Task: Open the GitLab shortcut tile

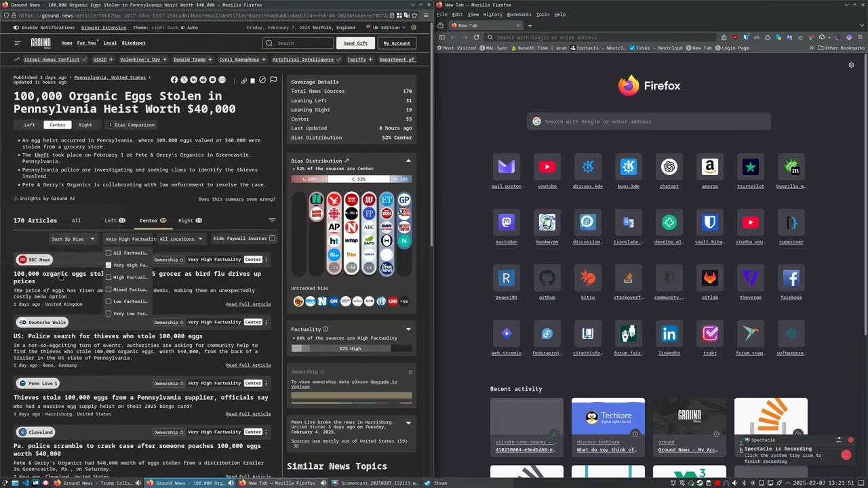Action: (x=710, y=278)
